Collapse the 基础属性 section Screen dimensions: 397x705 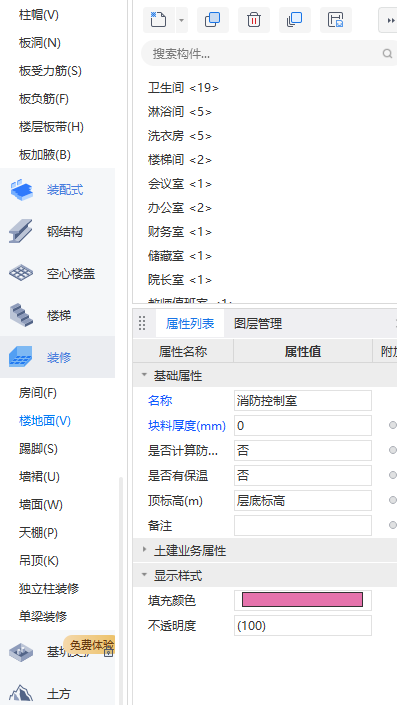pos(144,375)
